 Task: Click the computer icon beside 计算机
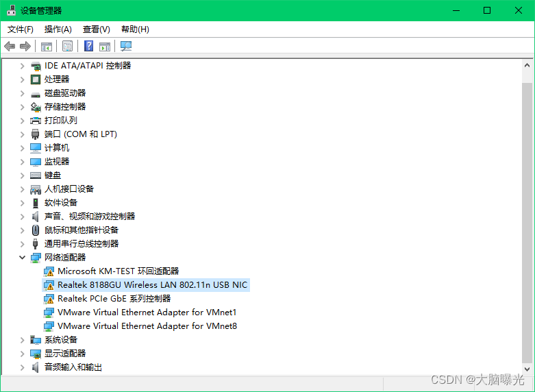[x=36, y=148]
